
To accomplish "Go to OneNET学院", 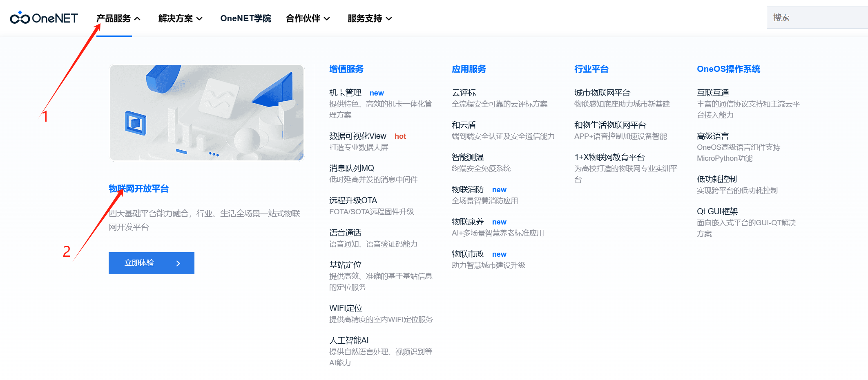I will [x=245, y=18].
